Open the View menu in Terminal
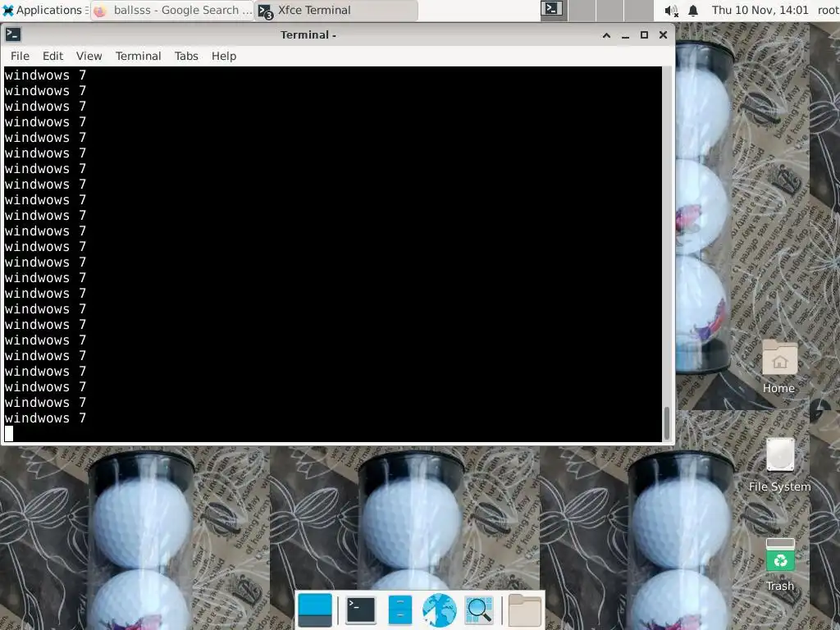The image size is (840, 630). pyautogui.click(x=89, y=56)
